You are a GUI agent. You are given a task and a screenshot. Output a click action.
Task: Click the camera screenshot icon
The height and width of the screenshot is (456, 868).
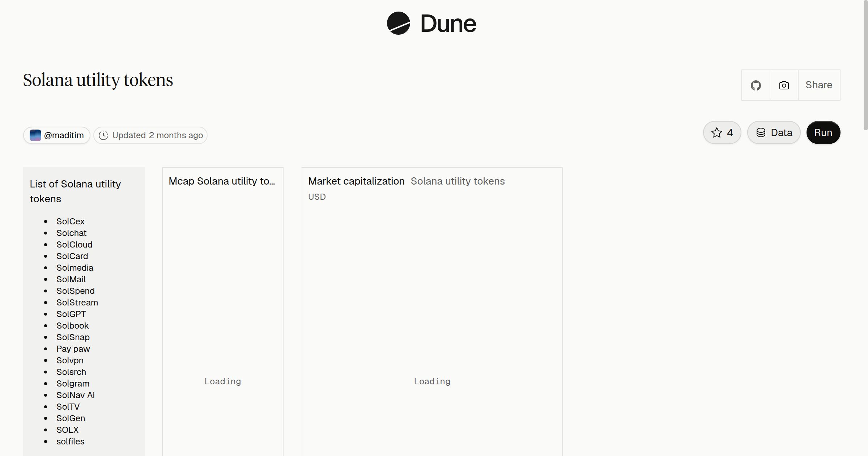[x=784, y=85]
